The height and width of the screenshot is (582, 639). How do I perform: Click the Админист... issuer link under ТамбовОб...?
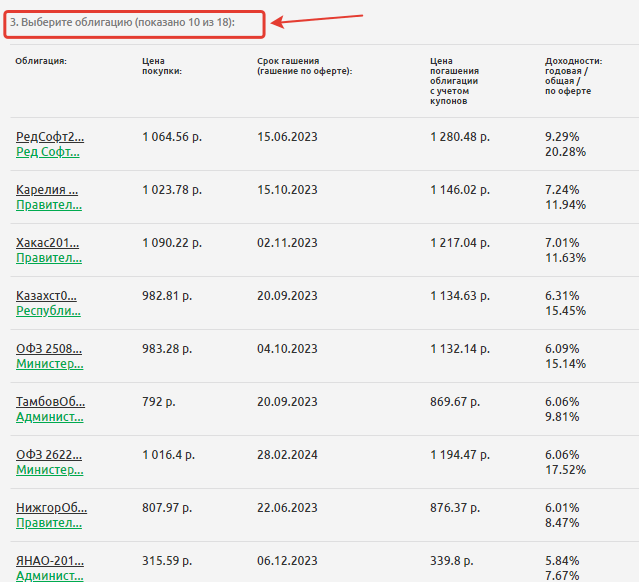click(x=49, y=417)
